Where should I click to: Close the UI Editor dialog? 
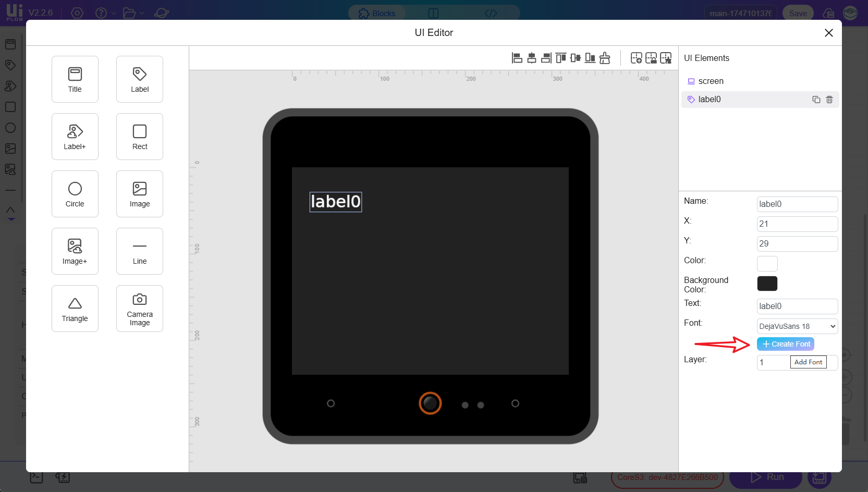point(828,33)
